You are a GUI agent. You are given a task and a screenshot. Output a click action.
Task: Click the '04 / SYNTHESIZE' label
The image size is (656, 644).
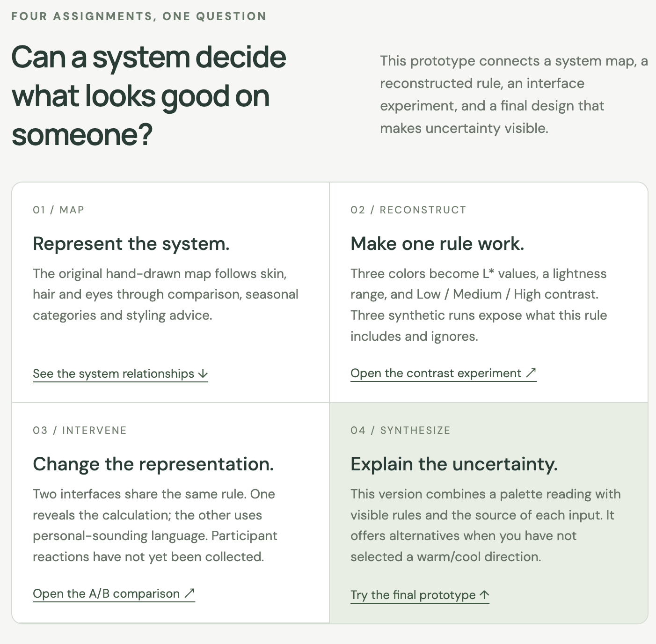[401, 431]
